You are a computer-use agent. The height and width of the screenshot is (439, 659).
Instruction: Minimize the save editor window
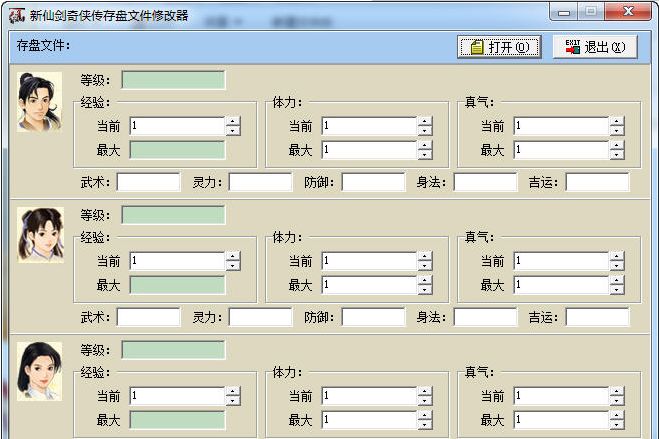tap(563, 12)
